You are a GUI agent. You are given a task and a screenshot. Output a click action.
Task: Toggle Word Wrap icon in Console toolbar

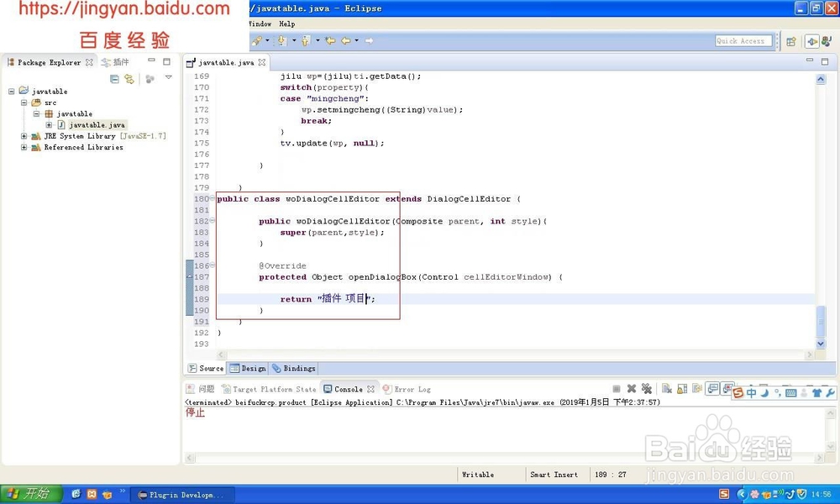[x=697, y=389]
